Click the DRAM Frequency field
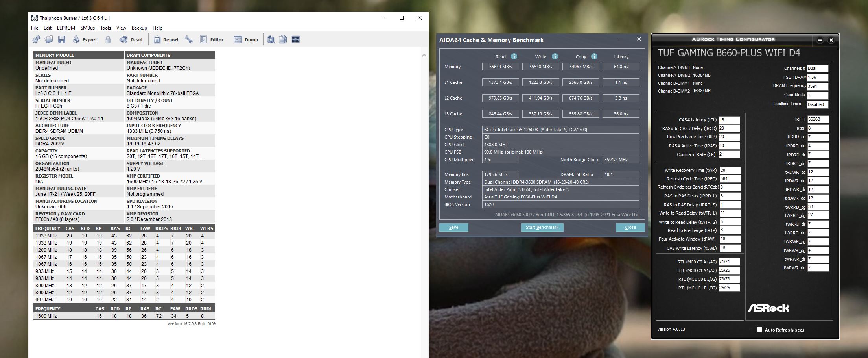 pos(818,86)
